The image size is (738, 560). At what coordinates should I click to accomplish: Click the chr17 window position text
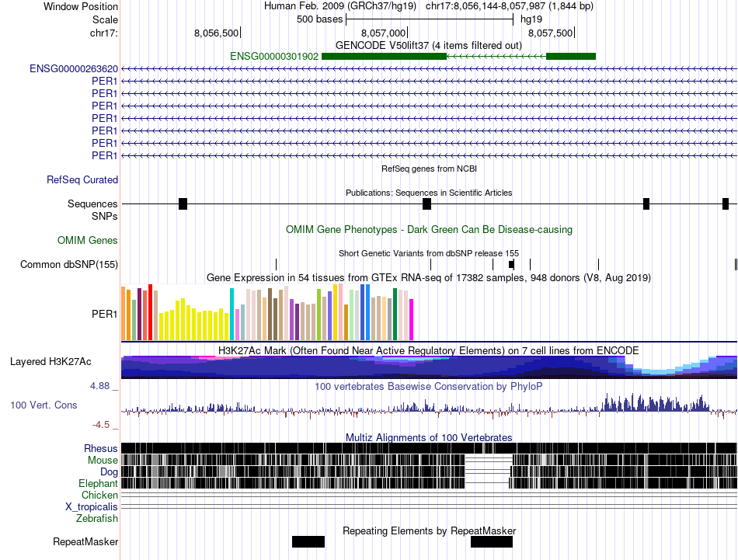pos(510,6)
